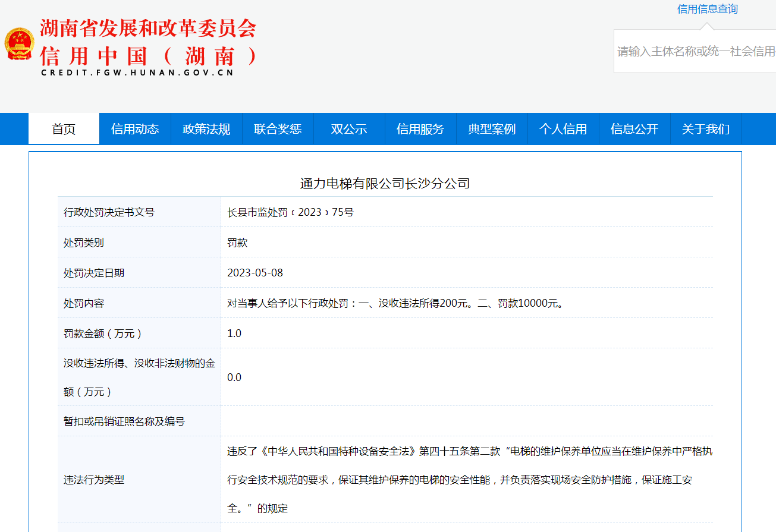Click the decision date 2023-05-08

255,273
